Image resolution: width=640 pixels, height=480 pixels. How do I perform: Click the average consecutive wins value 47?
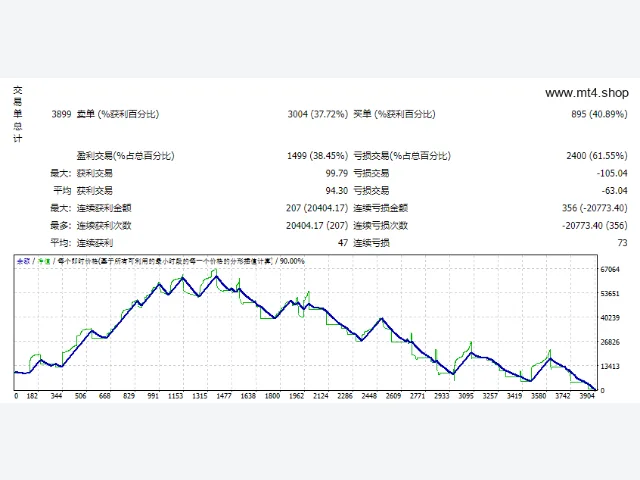(x=343, y=243)
